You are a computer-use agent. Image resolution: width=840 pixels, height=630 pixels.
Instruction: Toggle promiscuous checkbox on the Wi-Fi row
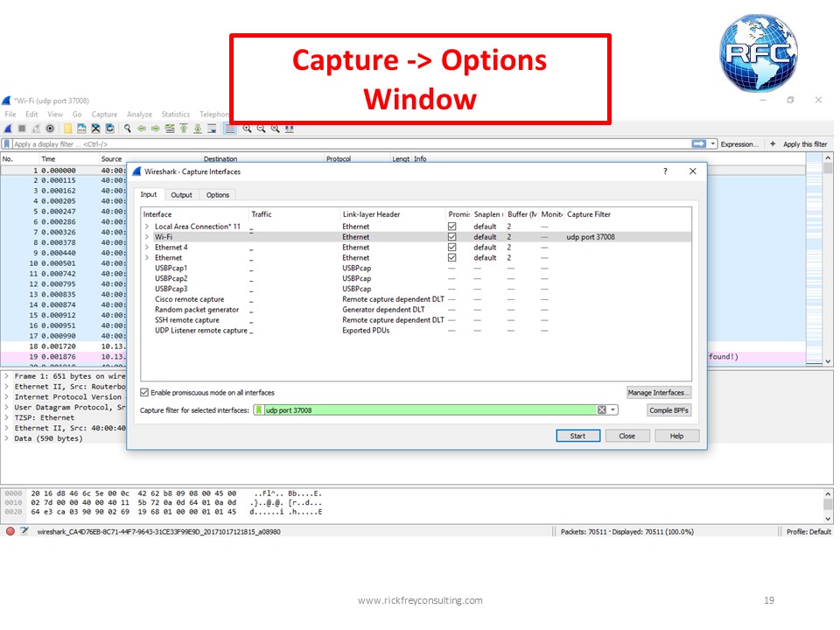[x=452, y=237]
